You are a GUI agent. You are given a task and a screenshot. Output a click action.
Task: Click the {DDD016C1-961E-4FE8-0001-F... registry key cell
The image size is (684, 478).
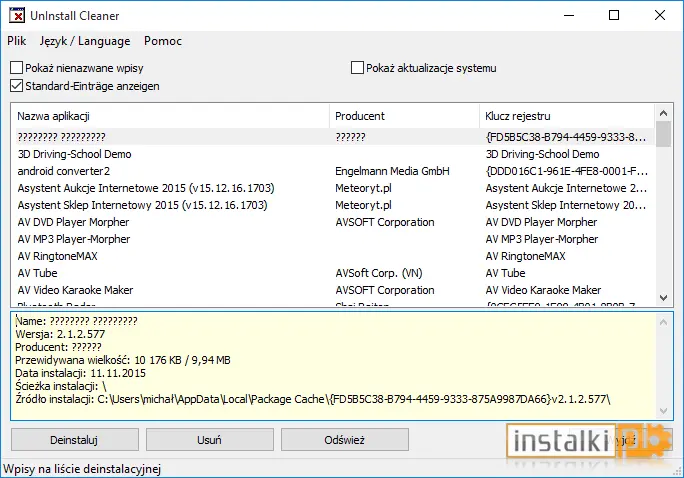[x=567, y=171]
